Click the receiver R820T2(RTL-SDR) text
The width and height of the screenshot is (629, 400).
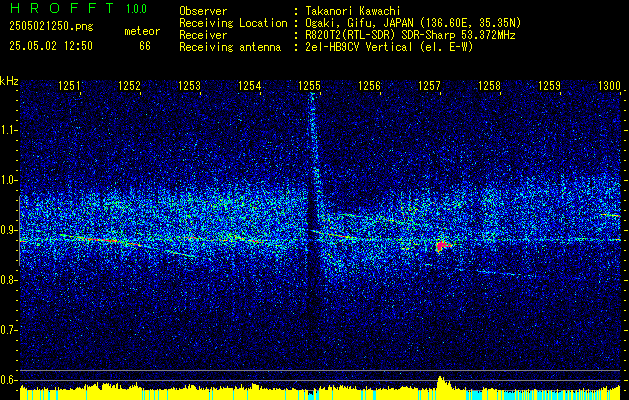coord(351,35)
